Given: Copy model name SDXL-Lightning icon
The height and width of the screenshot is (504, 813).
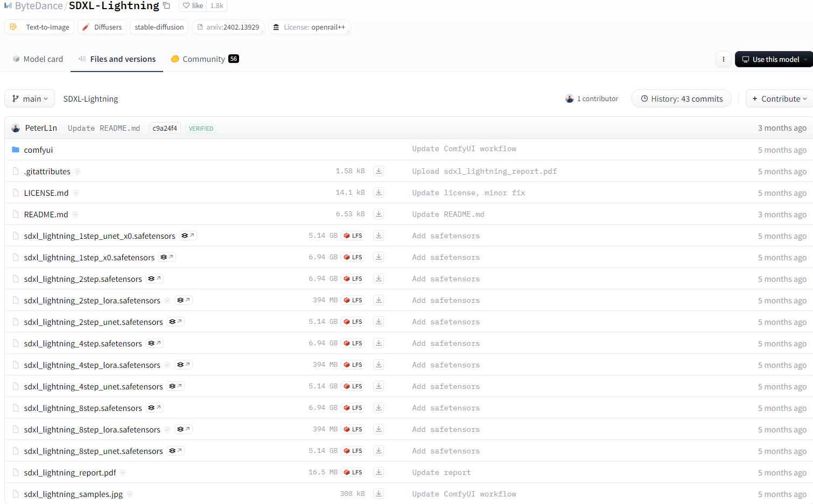Looking at the screenshot, I should 167,6.
